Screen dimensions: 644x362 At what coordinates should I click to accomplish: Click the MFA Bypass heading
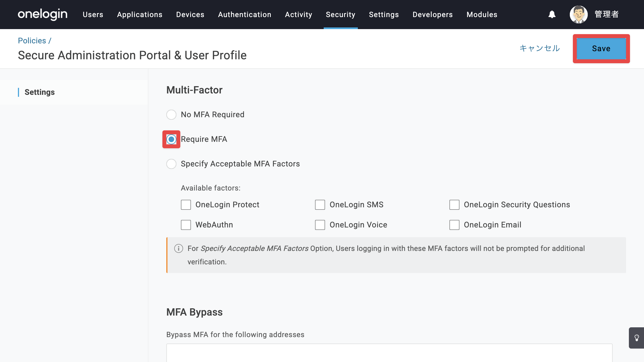(194, 312)
